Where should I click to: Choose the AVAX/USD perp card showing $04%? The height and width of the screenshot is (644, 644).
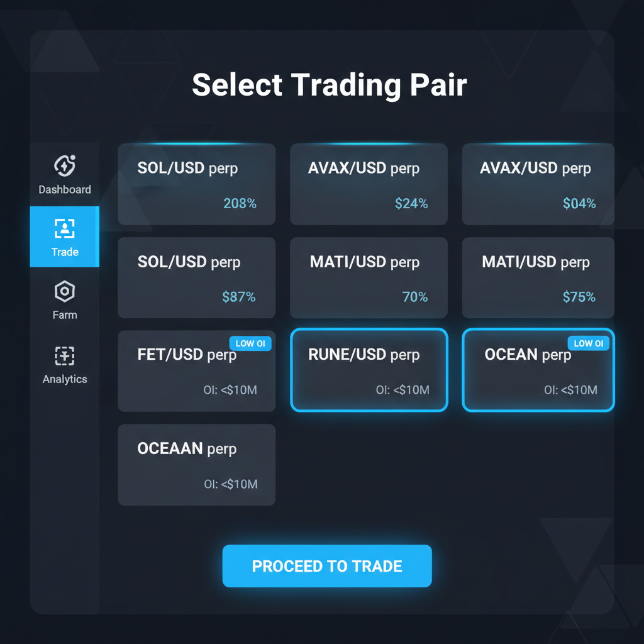pos(538,184)
